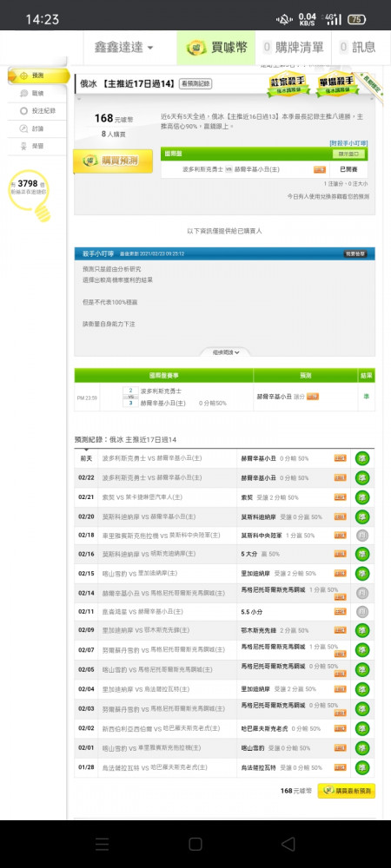Open the 訊息 messages tab
Screen dimensions: 391x868
tap(357, 48)
